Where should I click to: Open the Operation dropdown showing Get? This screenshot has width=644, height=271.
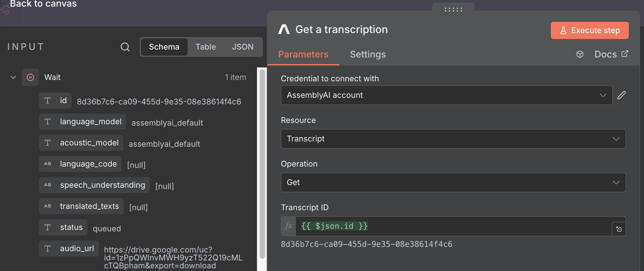click(x=453, y=182)
